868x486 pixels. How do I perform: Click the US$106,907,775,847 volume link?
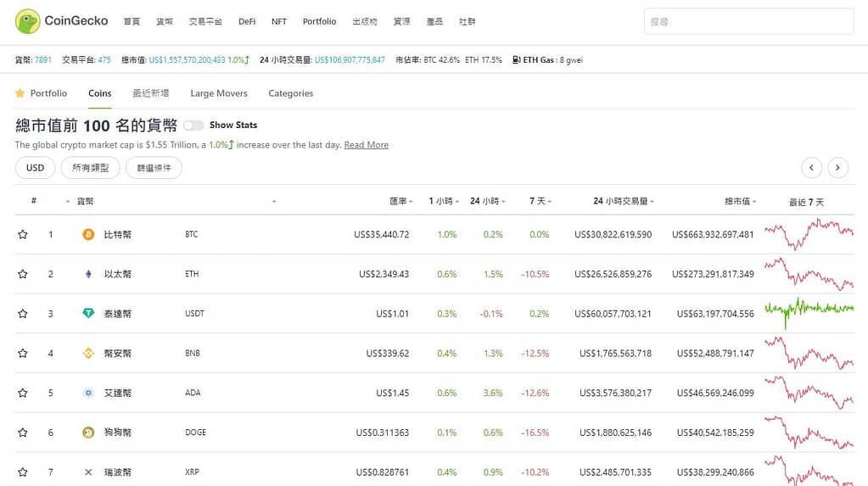(350, 59)
